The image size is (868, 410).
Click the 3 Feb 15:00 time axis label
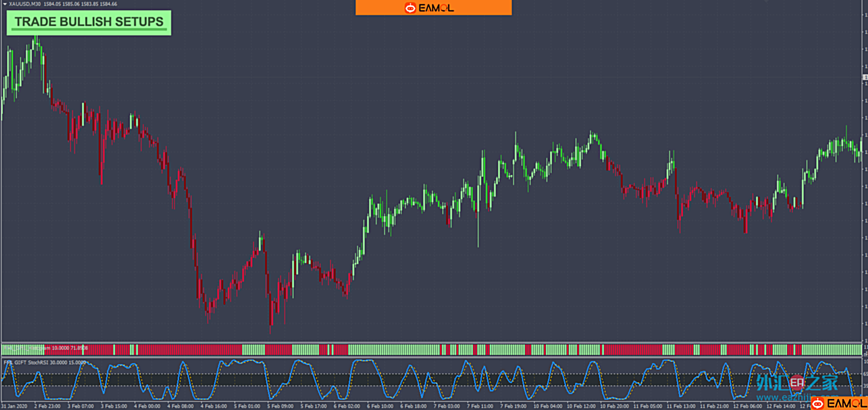(x=114, y=406)
